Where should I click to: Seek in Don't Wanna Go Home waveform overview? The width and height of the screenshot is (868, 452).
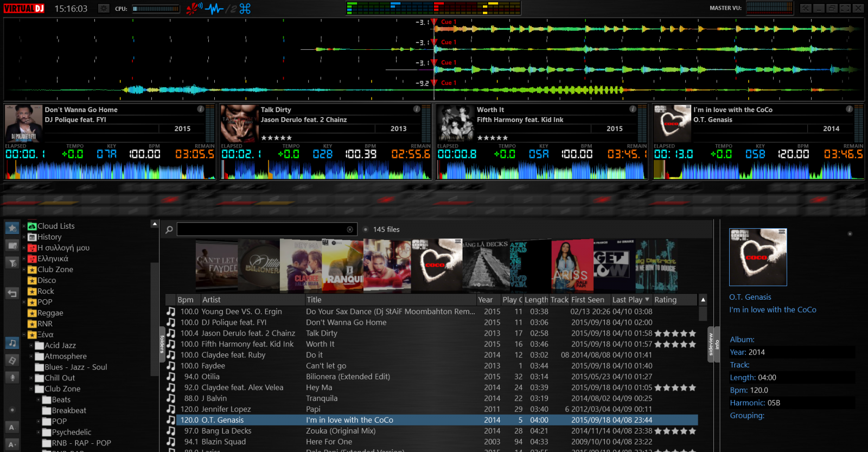110,170
